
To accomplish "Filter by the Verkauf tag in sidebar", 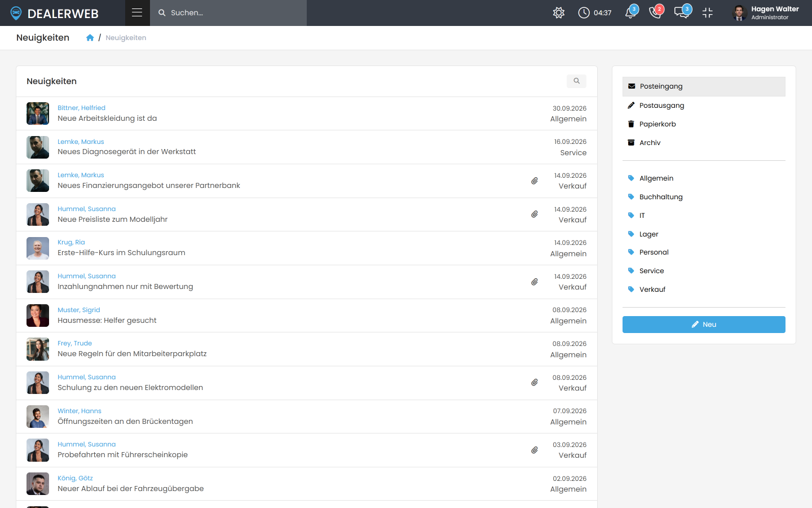I will [704, 290].
